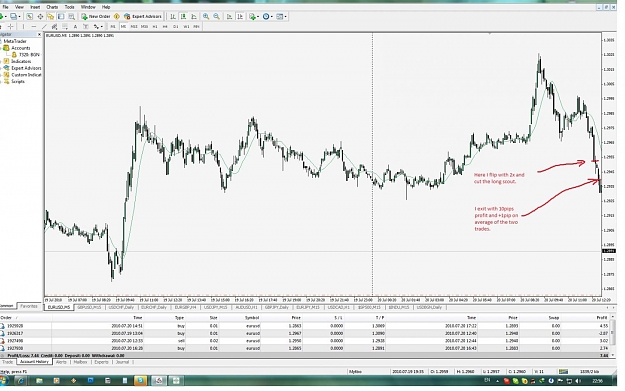Switch timeframe to W1

[x=186, y=27]
